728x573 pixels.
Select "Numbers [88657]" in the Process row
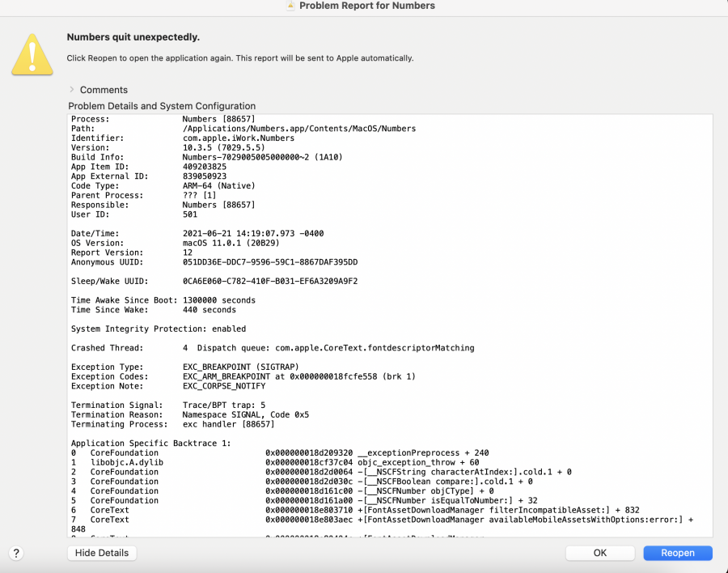pos(218,119)
